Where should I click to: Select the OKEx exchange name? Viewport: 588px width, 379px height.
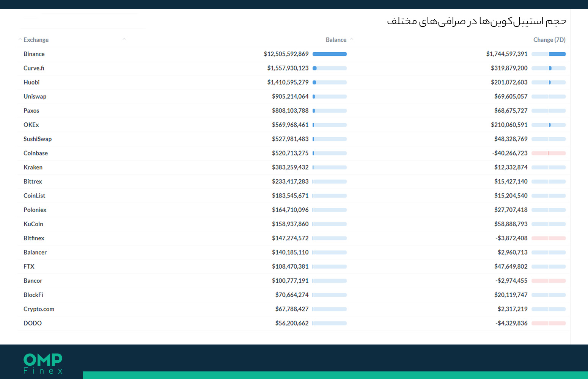tap(31, 125)
